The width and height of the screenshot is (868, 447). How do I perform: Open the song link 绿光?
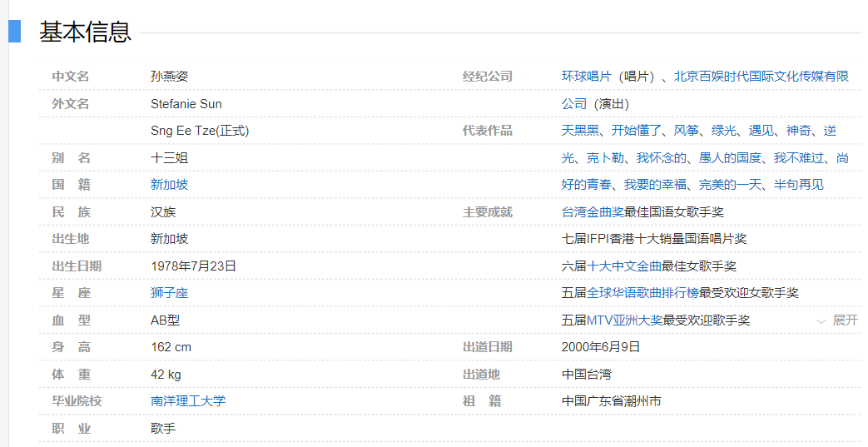point(724,130)
